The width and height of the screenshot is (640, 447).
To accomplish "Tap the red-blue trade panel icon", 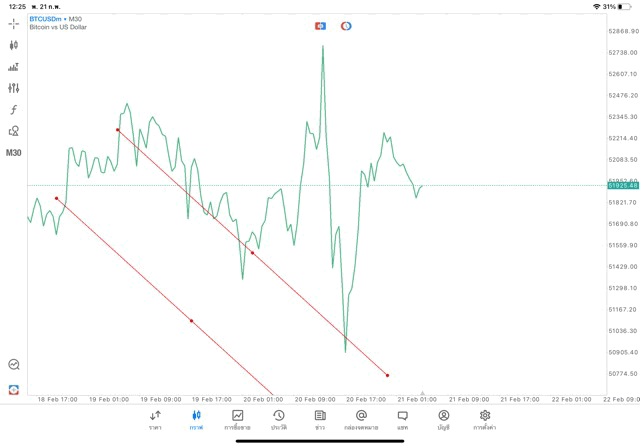I will point(320,25).
